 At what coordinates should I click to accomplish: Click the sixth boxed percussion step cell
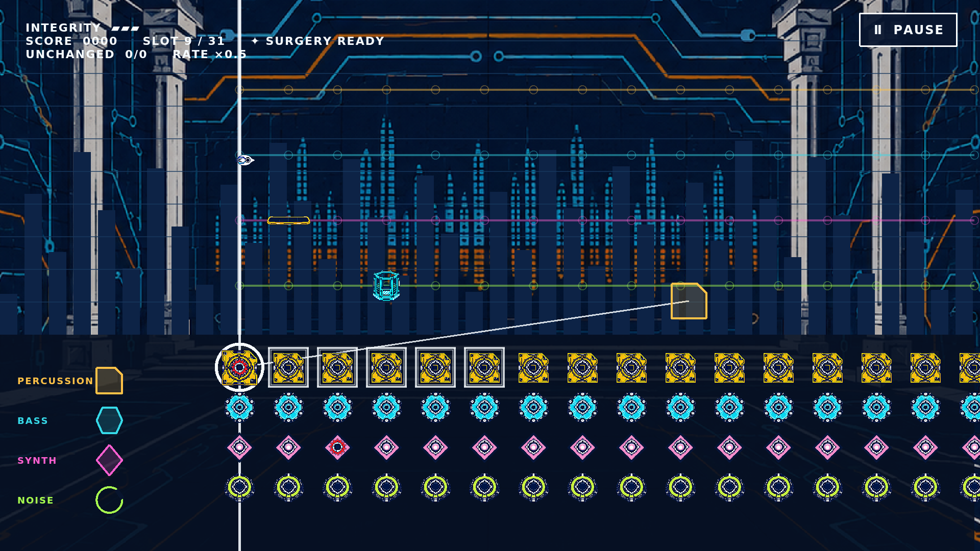484,367
